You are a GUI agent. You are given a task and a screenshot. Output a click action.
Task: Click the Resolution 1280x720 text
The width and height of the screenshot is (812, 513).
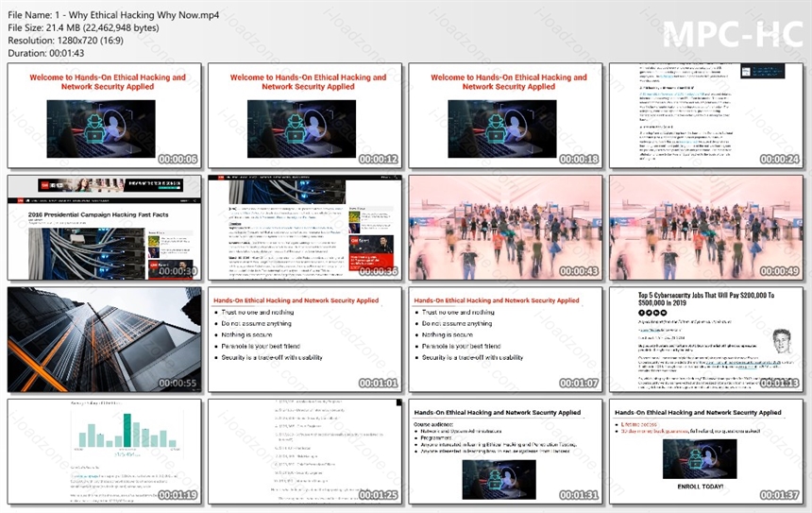66,41
